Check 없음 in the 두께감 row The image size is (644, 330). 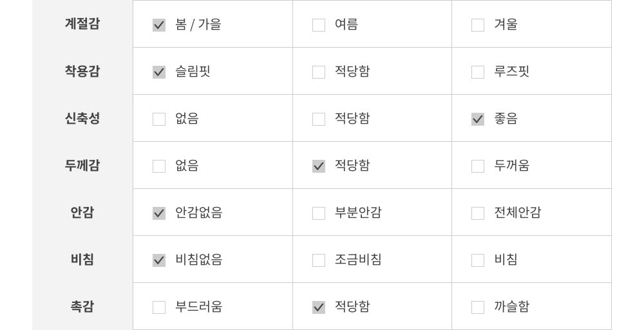tap(159, 166)
